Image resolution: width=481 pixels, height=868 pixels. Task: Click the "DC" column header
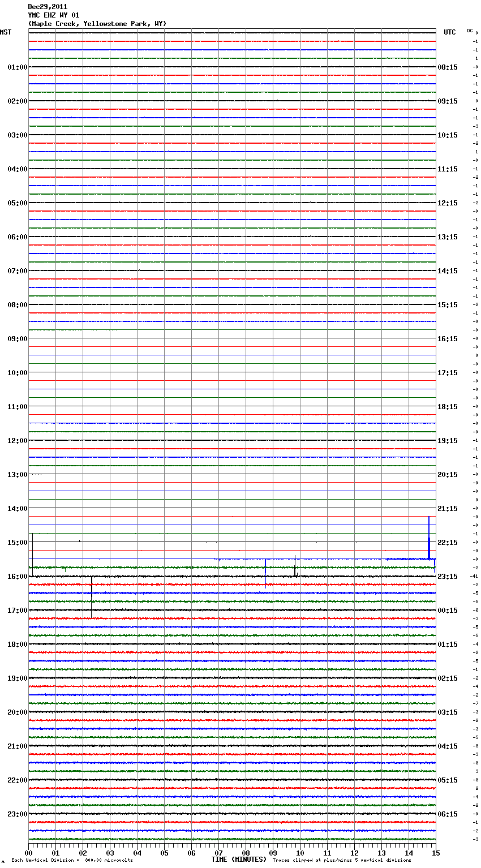click(x=470, y=31)
